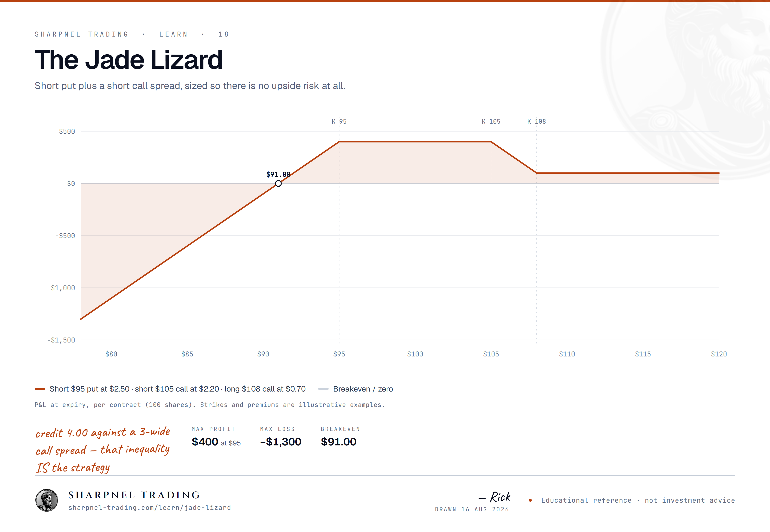Click the orange legend line swatch
This screenshot has height=532, width=770.
40,389
